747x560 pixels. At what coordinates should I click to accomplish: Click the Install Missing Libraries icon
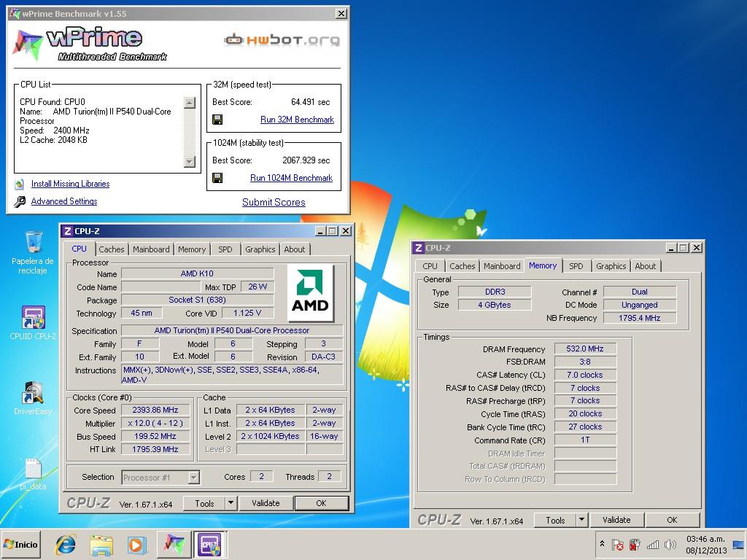coord(20,184)
